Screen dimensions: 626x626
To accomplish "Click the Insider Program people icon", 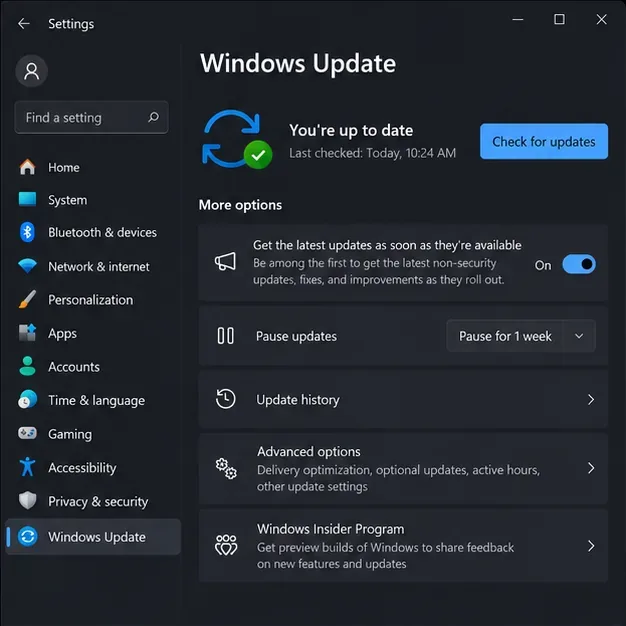I will (226, 545).
